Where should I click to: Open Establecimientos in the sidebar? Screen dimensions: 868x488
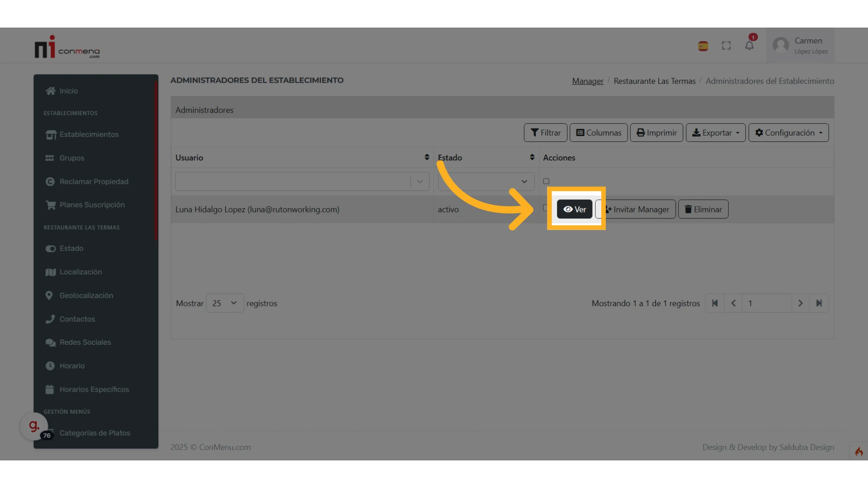coord(89,134)
